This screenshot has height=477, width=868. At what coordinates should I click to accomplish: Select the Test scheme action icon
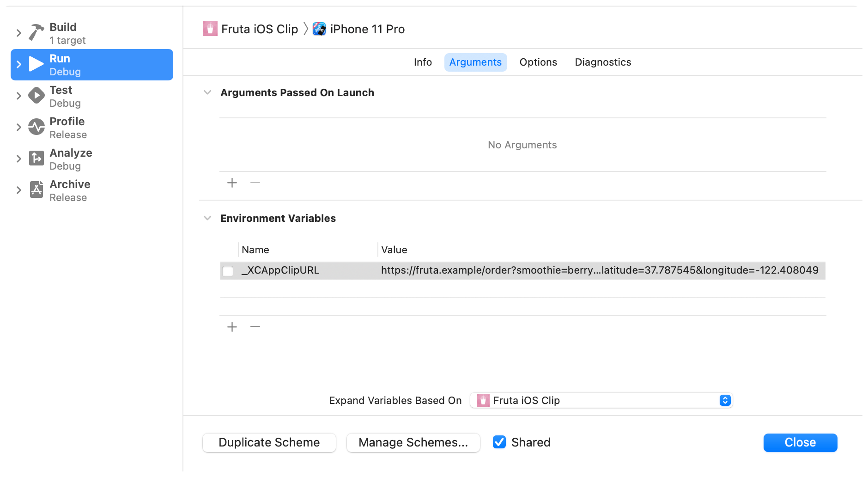pos(36,96)
